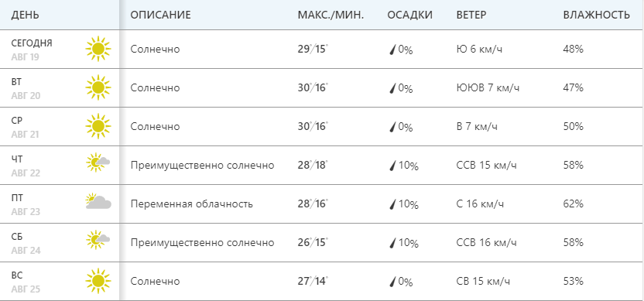Click the Переменная облачность description
This screenshot has width=644, height=301.
191,204
